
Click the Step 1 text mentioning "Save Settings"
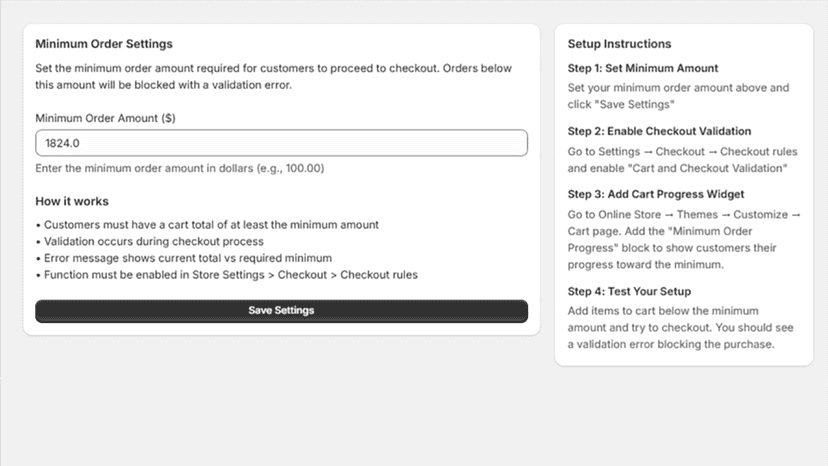678,96
